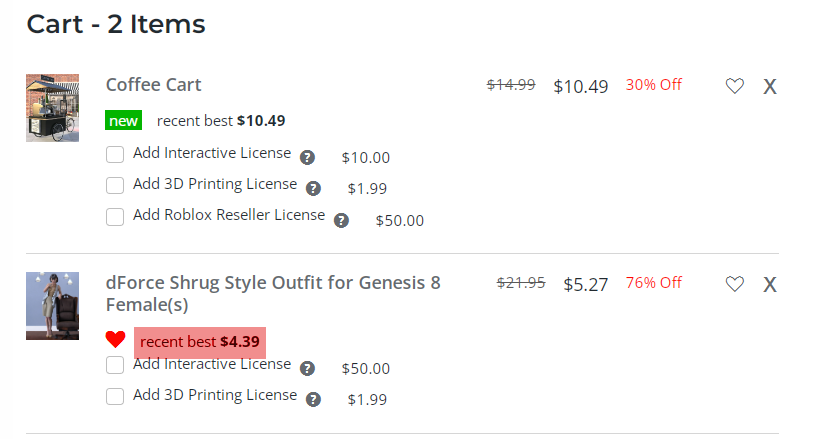Screen dimensions: 819x439
Task: Click the wishlist heart for Coffee Cart
Action: pos(735,86)
